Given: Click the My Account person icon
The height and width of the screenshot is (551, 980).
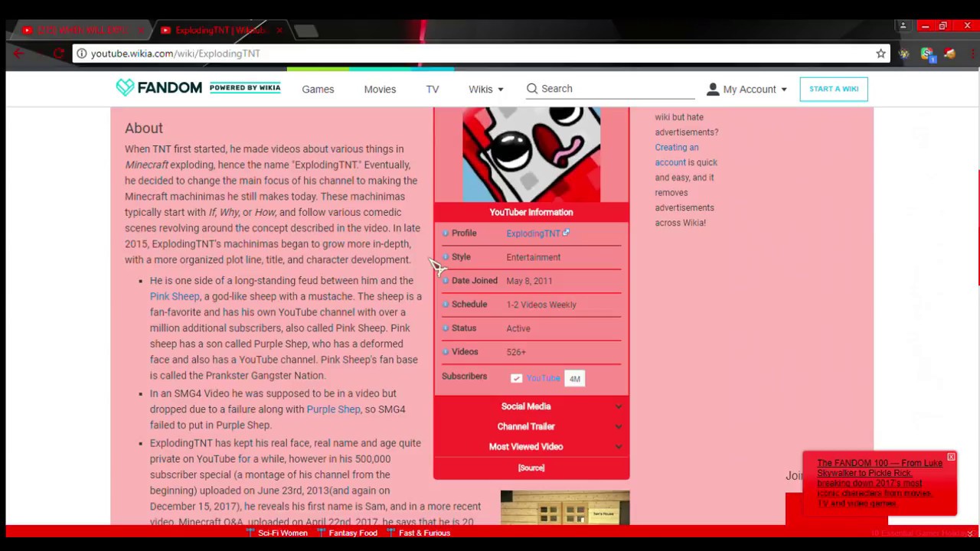Looking at the screenshot, I should [713, 90].
